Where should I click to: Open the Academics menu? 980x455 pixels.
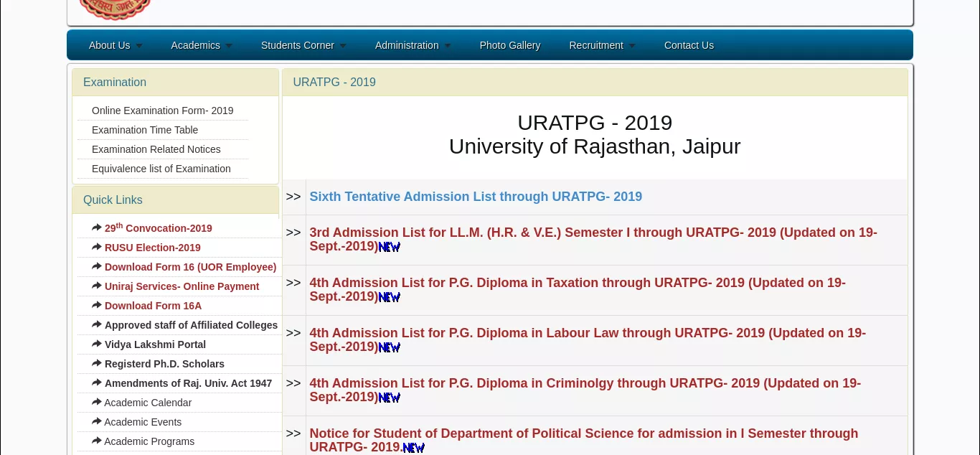point(195,45)
